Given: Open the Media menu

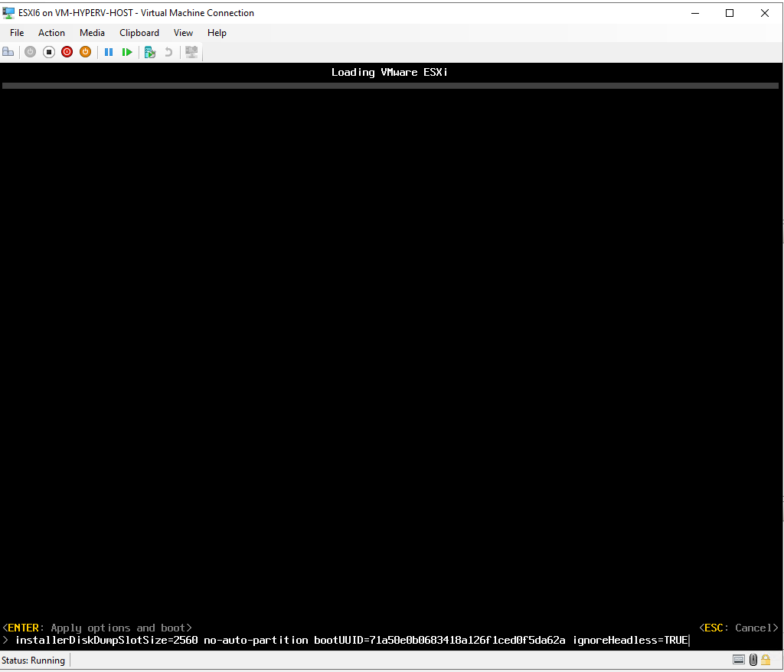Looking at the screenshot, I should tap(92, 33).
